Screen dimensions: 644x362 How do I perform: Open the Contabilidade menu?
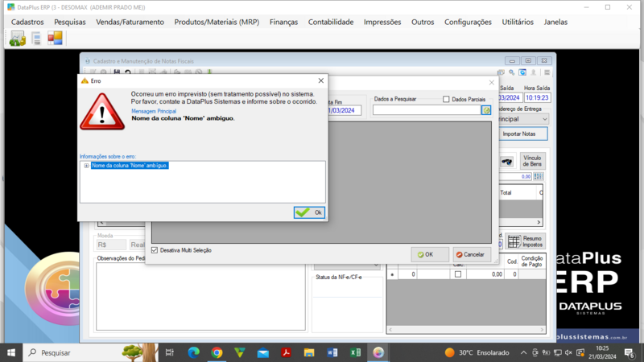331,23
